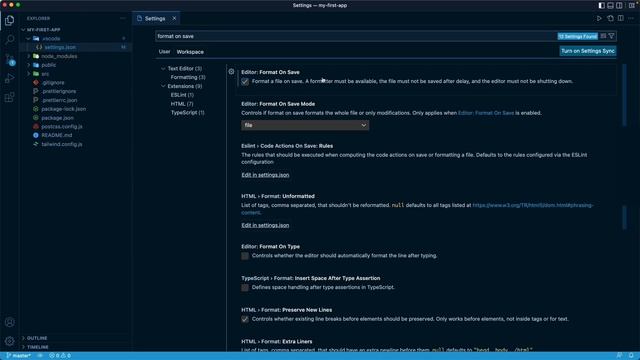Screen dimensions: 640x360
Task: Select TypeScript (1) in settings tree
Action: [187, 112]
